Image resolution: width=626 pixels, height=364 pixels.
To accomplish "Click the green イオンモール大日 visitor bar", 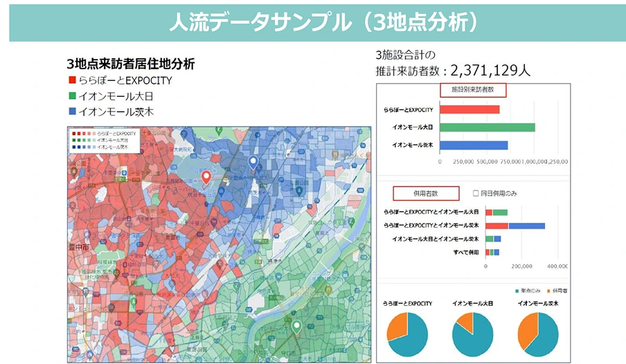I will (x=488, y=127).
